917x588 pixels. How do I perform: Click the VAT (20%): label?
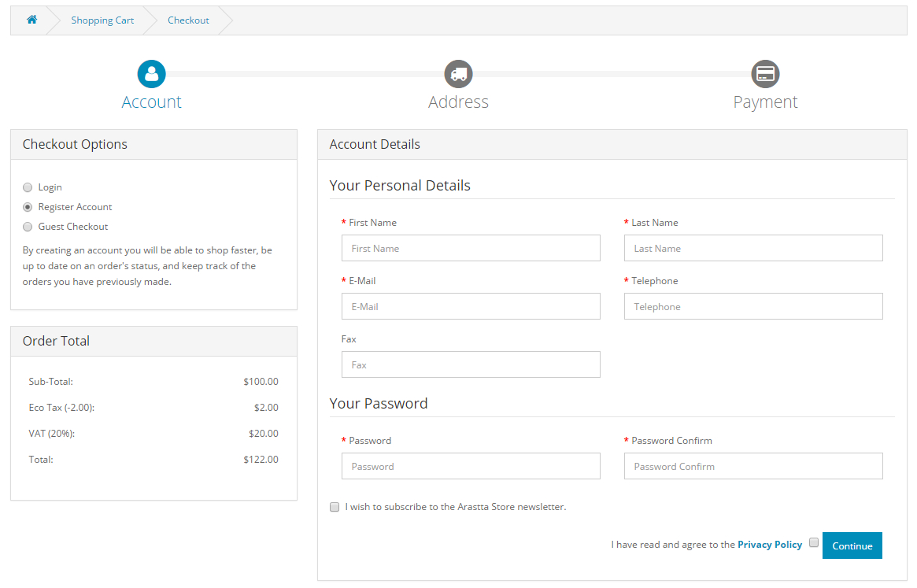point(51,434)
